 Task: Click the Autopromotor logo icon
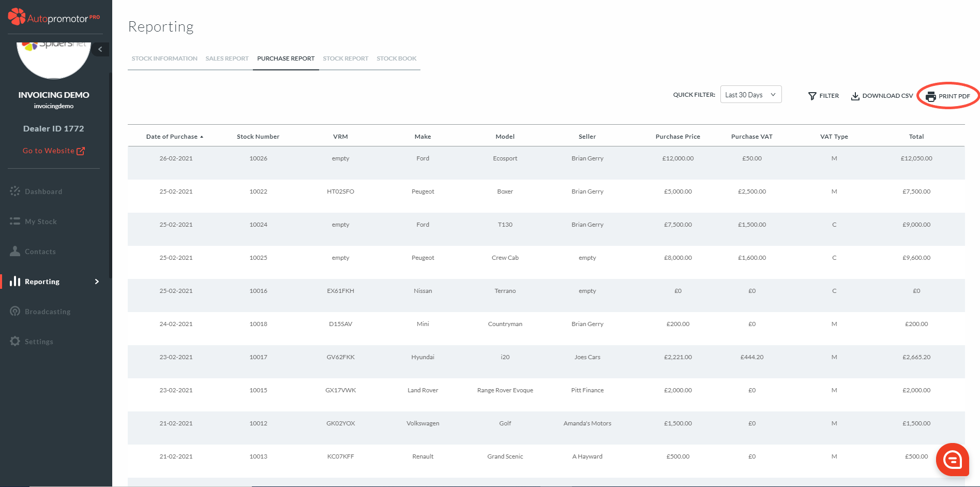click(x=17, y=17)
